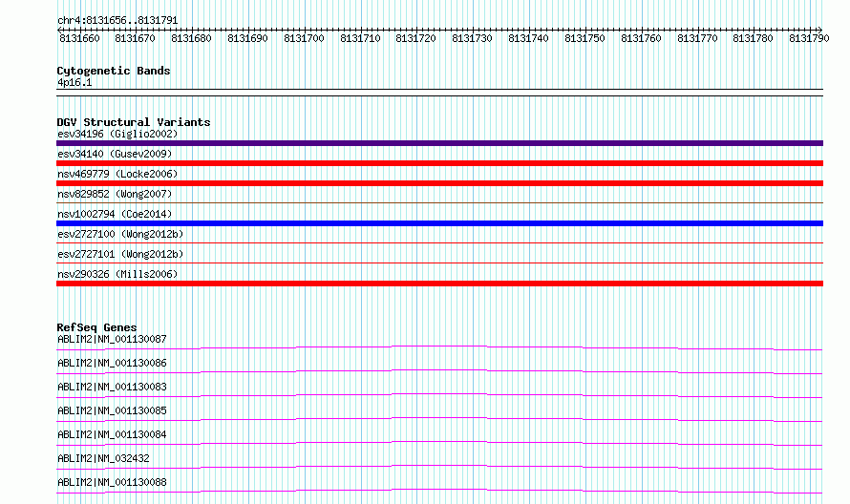Click ruler position 8131710
Image resolution: width=850 pixels, height=504 pixels.
(360, 38)
